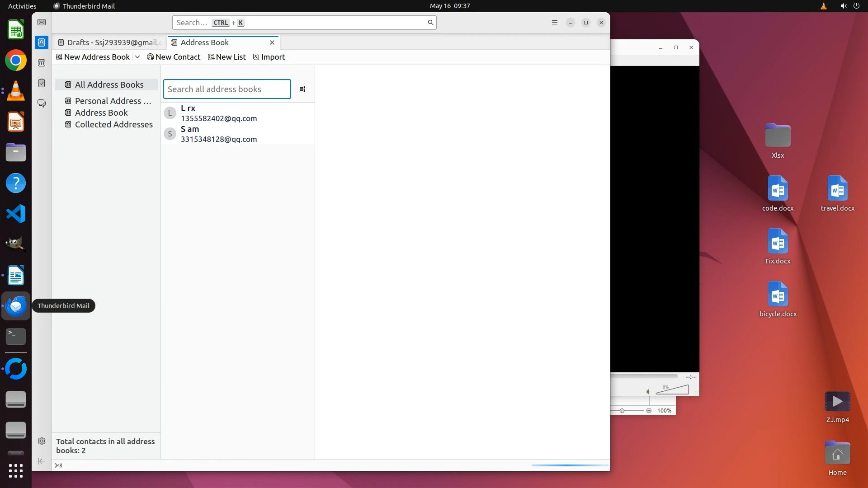Viewport: 868px width, 488px height.
Task: Close the Address Book tab
Action: [272, 42]
